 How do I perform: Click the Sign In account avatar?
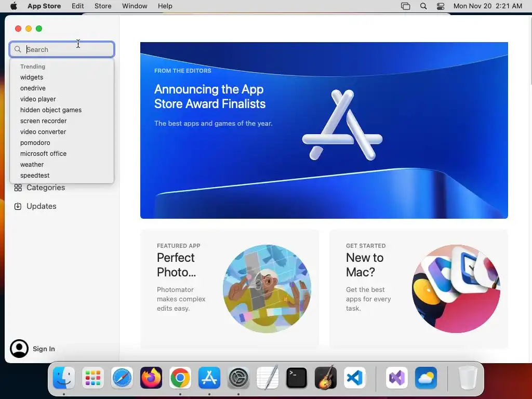pos(19,349)
